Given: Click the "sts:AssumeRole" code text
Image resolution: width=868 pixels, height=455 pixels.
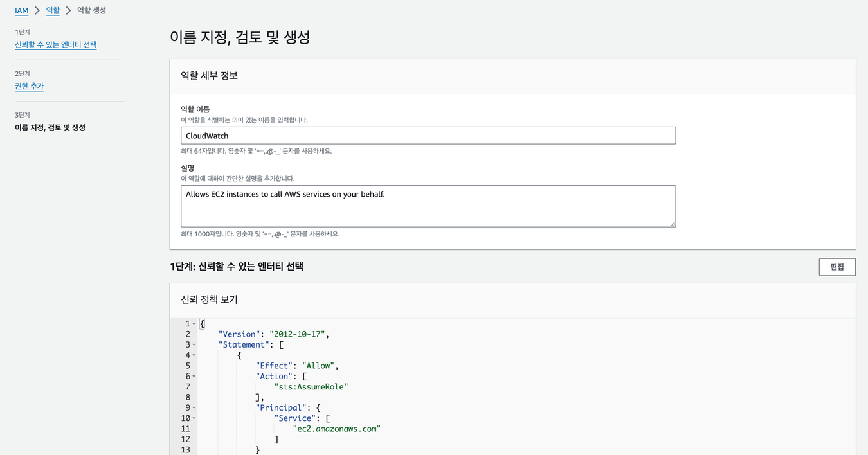Looking at the screenshot, I should coord(311,387).
